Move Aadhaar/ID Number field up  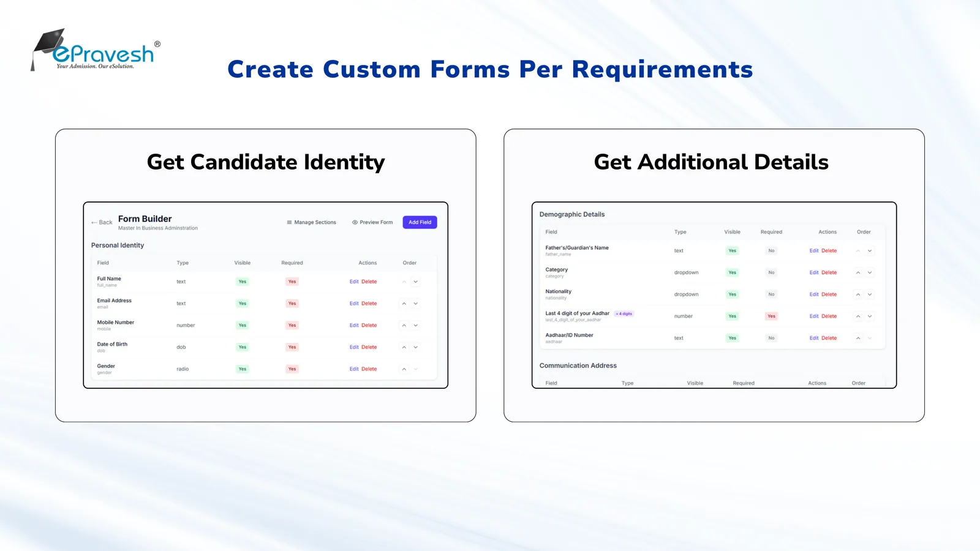[858, 338]
